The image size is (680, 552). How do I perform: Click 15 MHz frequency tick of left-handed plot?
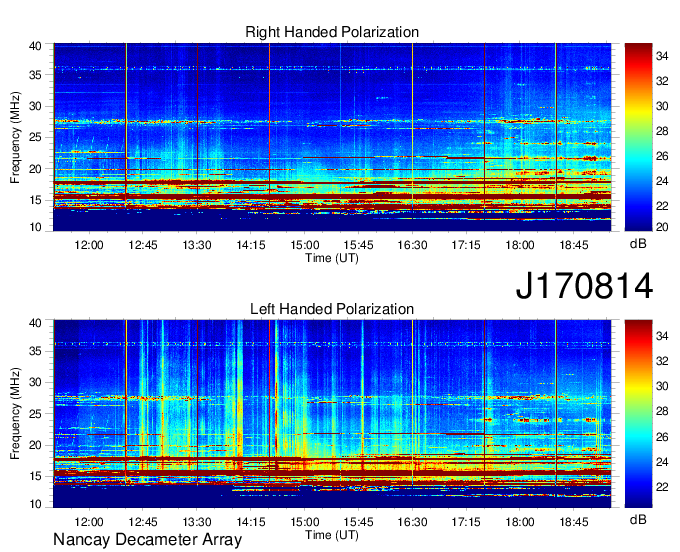coord(35,477)
